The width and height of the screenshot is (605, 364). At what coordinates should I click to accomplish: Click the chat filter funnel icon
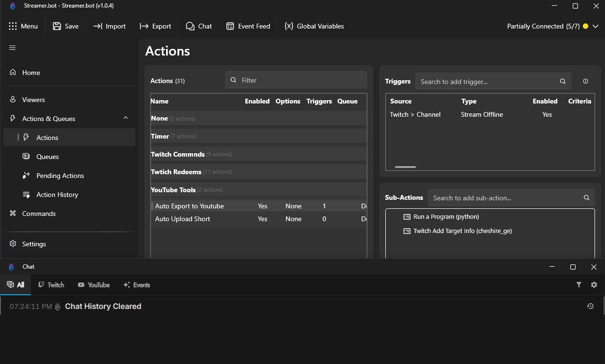tap(578, 285)
